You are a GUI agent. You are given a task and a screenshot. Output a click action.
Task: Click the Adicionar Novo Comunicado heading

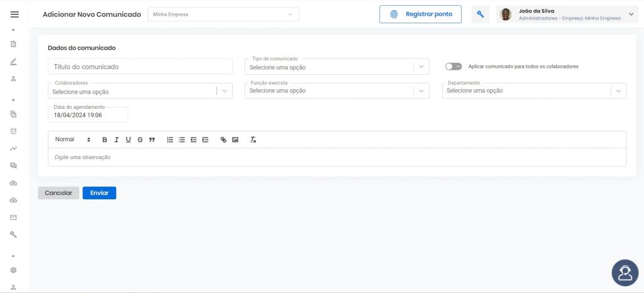pyautogui.click(x=92, y=14)
